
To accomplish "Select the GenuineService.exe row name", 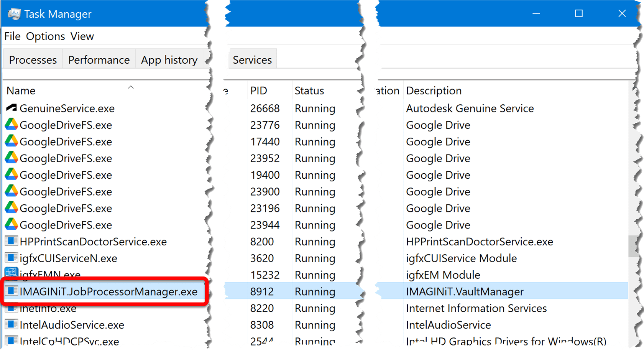I will coord(67,108).
